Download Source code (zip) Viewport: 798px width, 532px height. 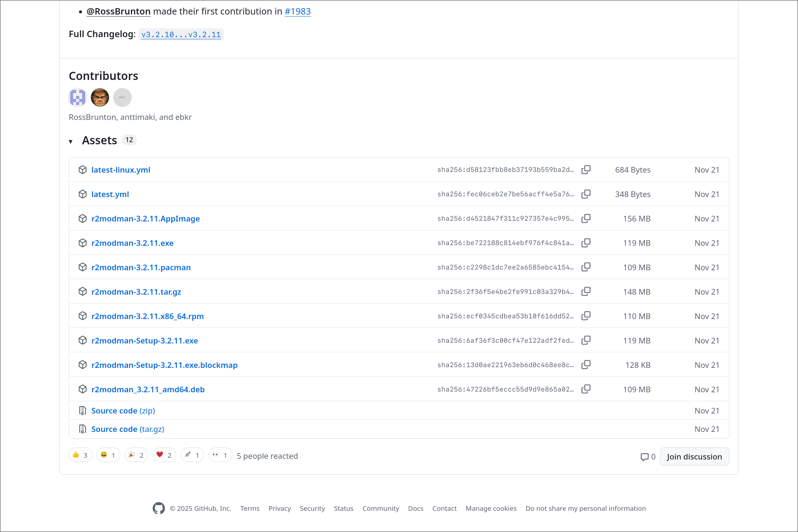pyautogui.click(x=123, y=411)
